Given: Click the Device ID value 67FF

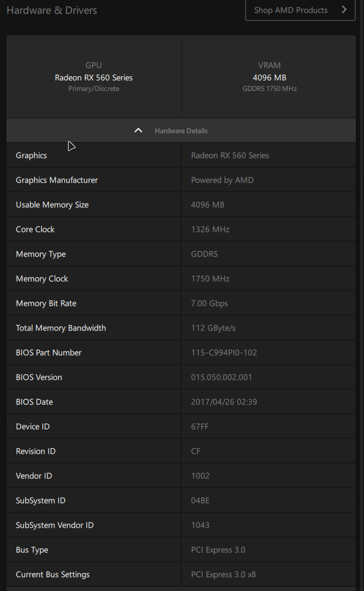Looking at the screenshot, I should 200,427.
